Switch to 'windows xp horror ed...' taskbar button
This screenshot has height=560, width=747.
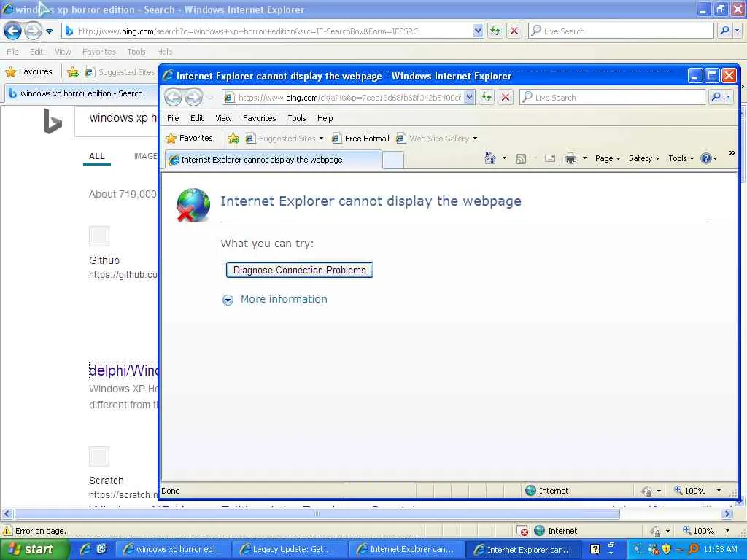pos(173,550)
